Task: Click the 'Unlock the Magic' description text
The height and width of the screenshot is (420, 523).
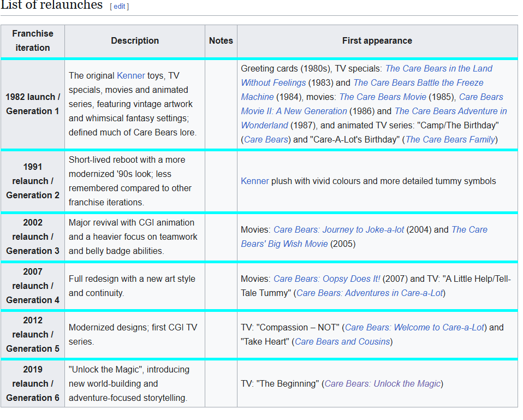Action: (x=129, y=384)
